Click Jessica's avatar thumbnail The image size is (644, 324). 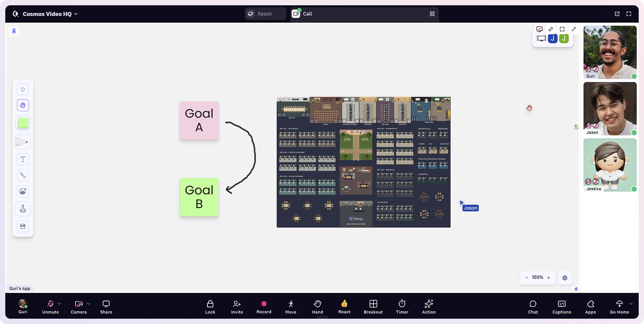[x=610, y=165]
